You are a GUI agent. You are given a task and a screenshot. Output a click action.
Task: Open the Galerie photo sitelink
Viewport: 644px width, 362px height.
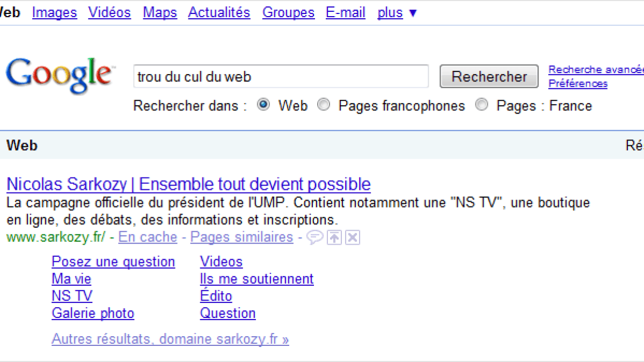point(93,313)
